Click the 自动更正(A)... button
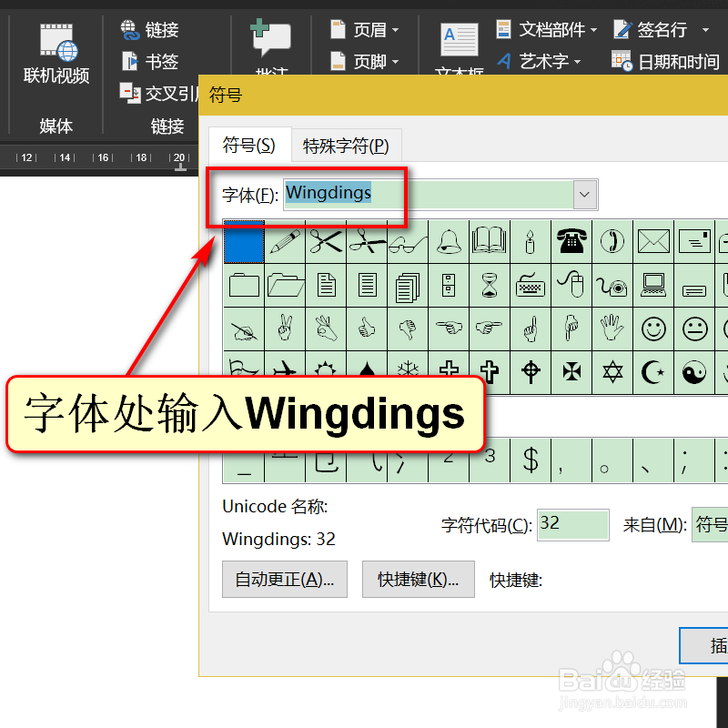Image resolution: width=728 pixels, height=728 pixels. point(285,579)
